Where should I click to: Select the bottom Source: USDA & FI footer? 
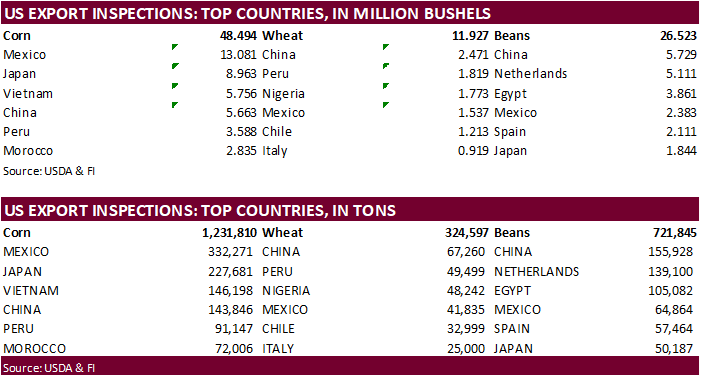49,368
